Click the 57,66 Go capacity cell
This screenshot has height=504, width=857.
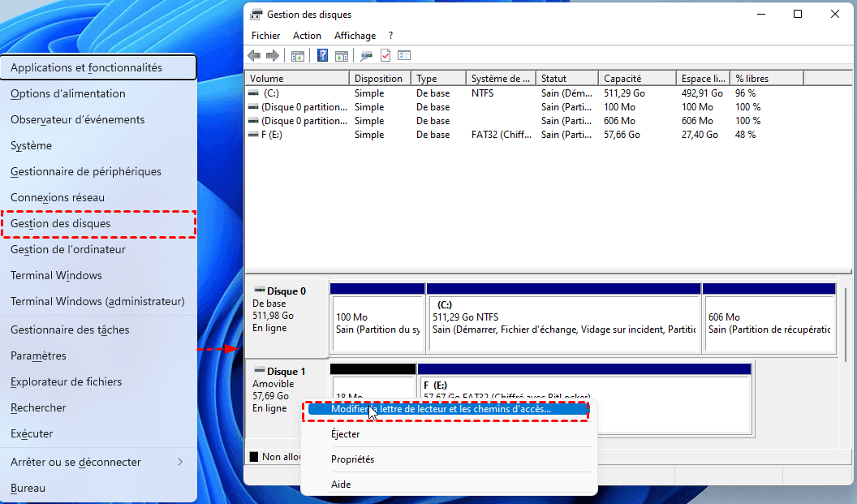[x=622, y=135]
